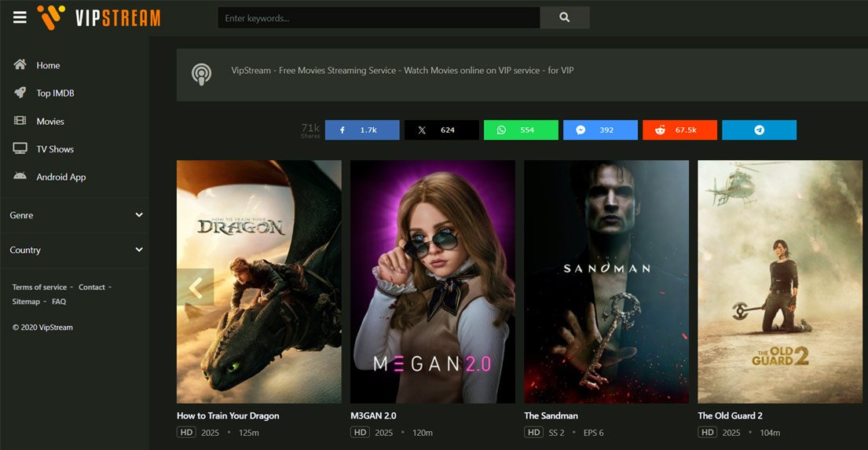Image resolution: width=868 pixels, height=450 pixels.
Task: Click the VipStream logo
Action: click(x=99, y=18)
